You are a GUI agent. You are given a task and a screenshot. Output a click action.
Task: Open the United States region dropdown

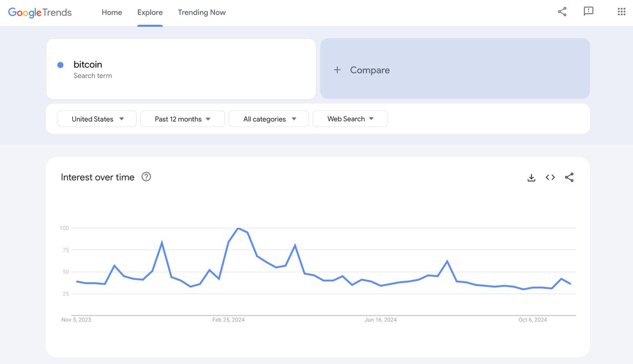point(97,119)
